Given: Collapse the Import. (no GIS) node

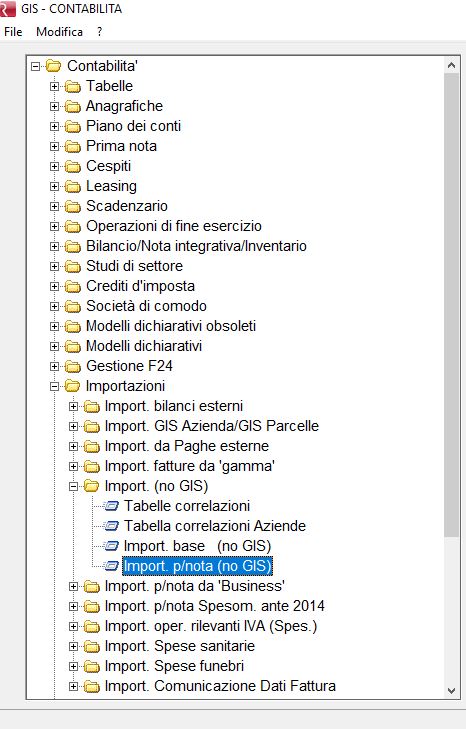Looking at the screenshot, I should [73, 486].
